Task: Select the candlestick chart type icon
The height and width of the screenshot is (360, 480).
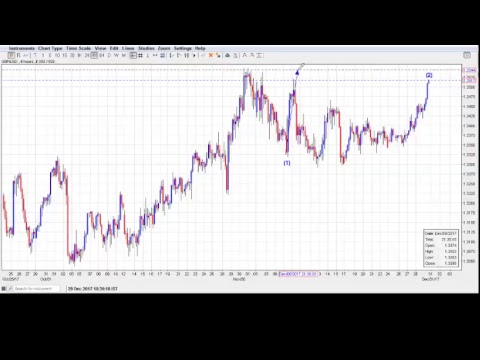Action: click(11, 55)
